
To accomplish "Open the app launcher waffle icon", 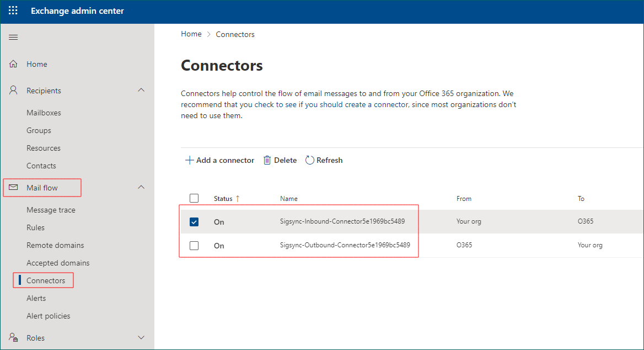I will point(13,11).
